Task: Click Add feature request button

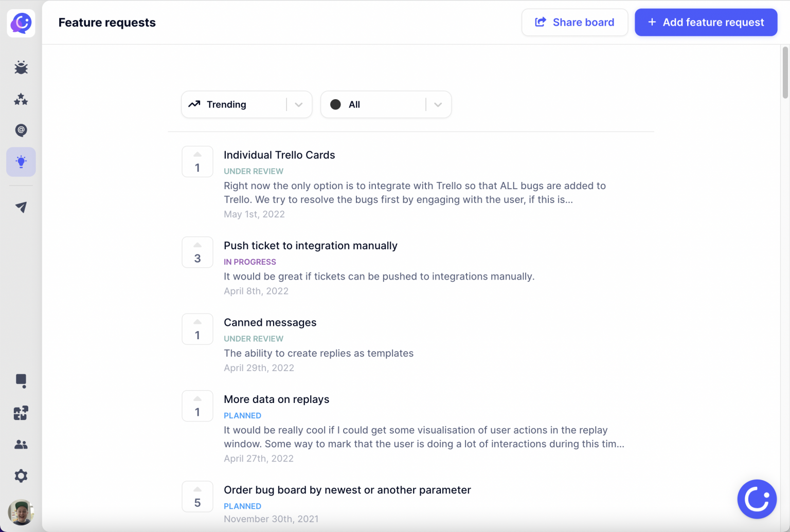Action: tap(706, 22)
